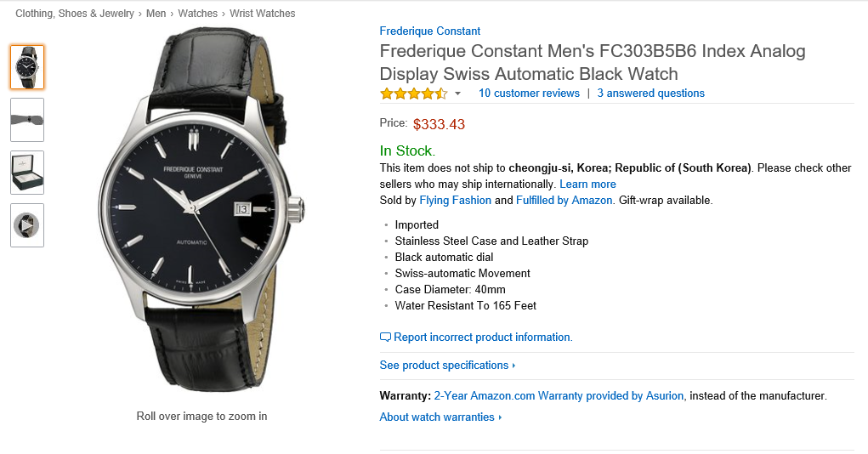868x454 pixels.
Task: Select the watch strap side thumbnail
Action: pos(27,120)
